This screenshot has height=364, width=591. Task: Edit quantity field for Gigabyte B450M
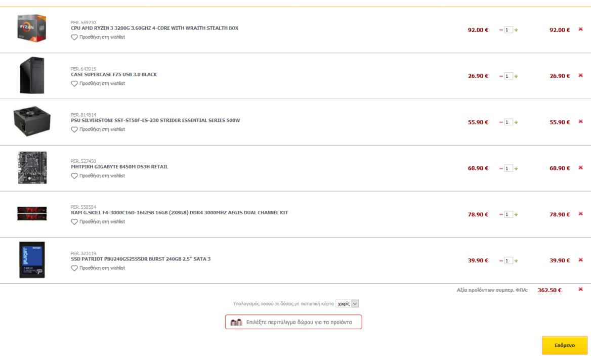click(509, 168)
